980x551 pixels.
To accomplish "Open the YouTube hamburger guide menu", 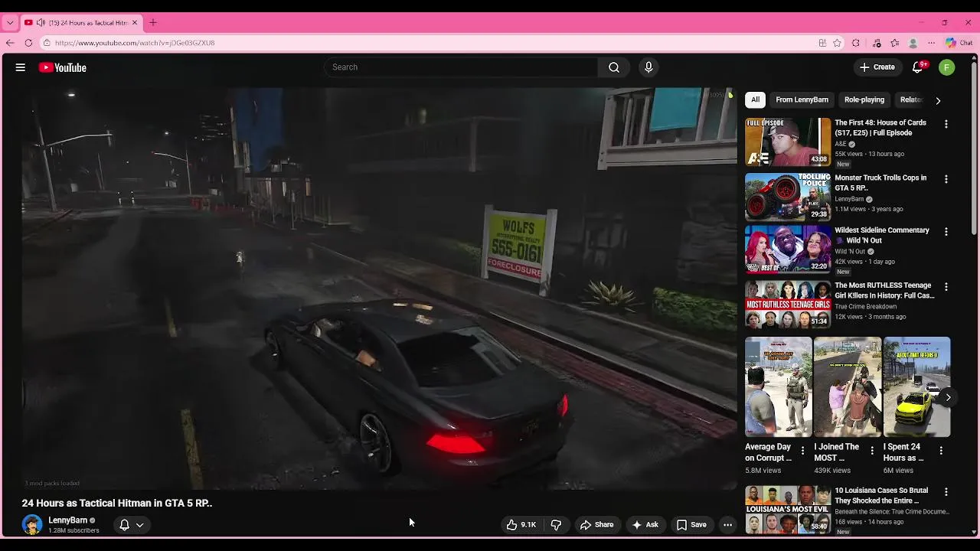I will tap(21, 67).
